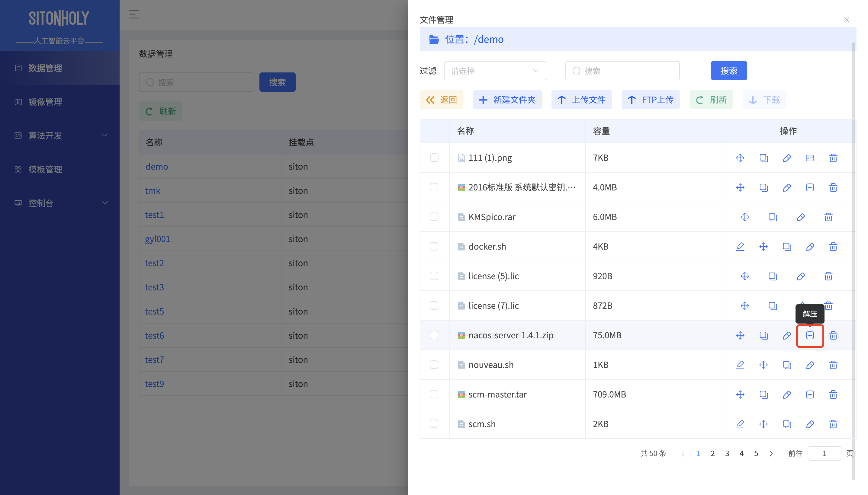The height and width of the screenshot is (495, 868).
Task: Click the 上传文件 button
Action: point(581,100)
